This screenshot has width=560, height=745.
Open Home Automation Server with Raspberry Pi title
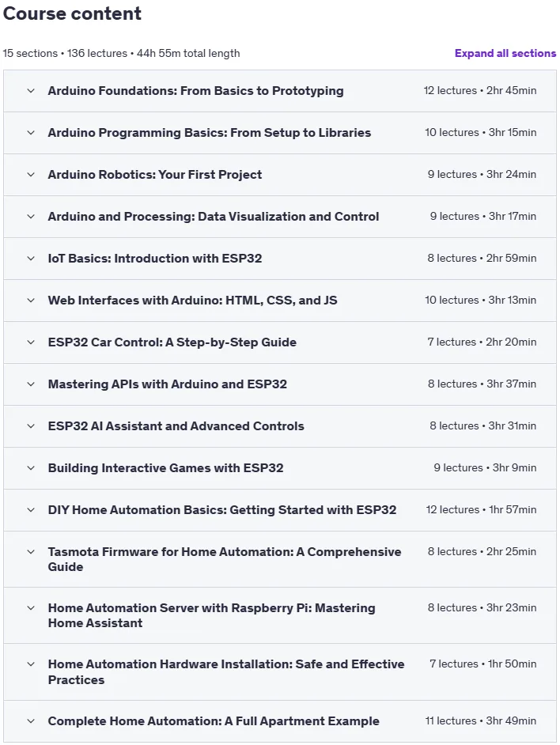coord(211,615)
